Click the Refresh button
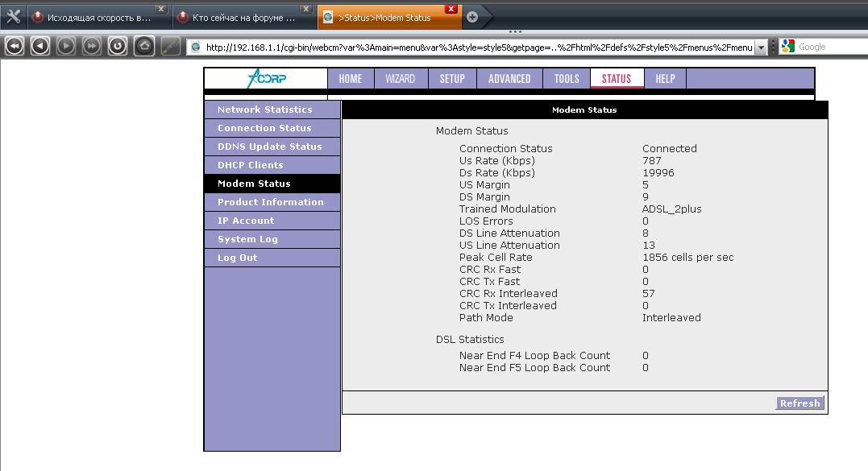This screenshot has width=868, height=471. (x=800, y=403)
